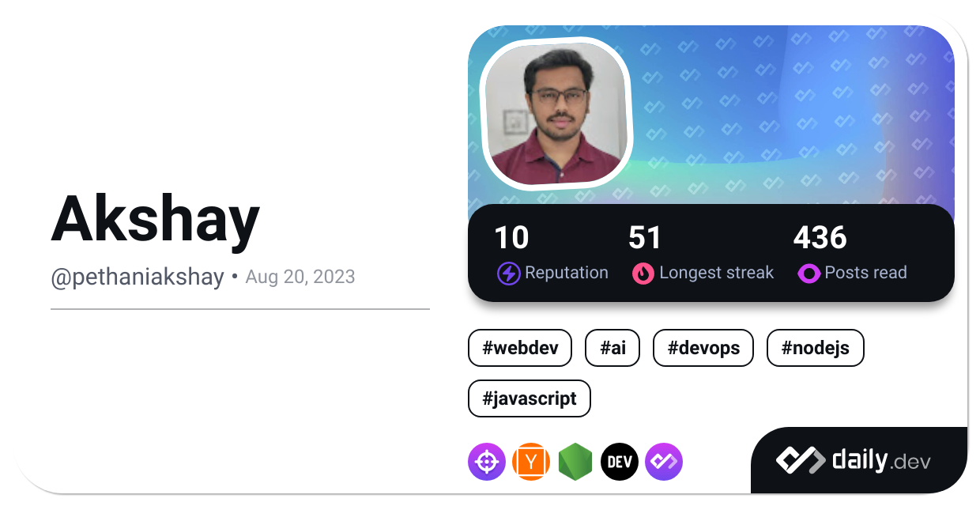Click Akshay's profile photo
This screenshot has height=506, width=980.
pos(556,113)
